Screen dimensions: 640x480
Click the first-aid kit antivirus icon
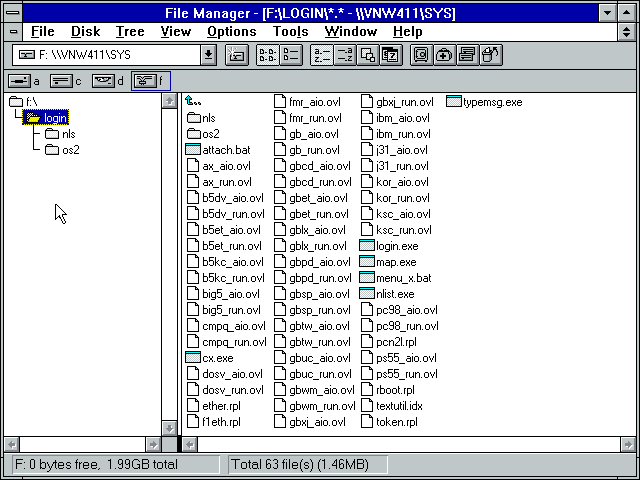(445, 55)
